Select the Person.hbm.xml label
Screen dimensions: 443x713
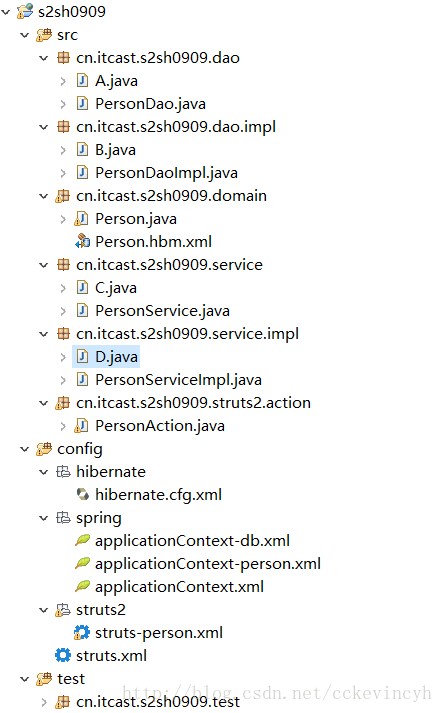click(x=154, y=241)
